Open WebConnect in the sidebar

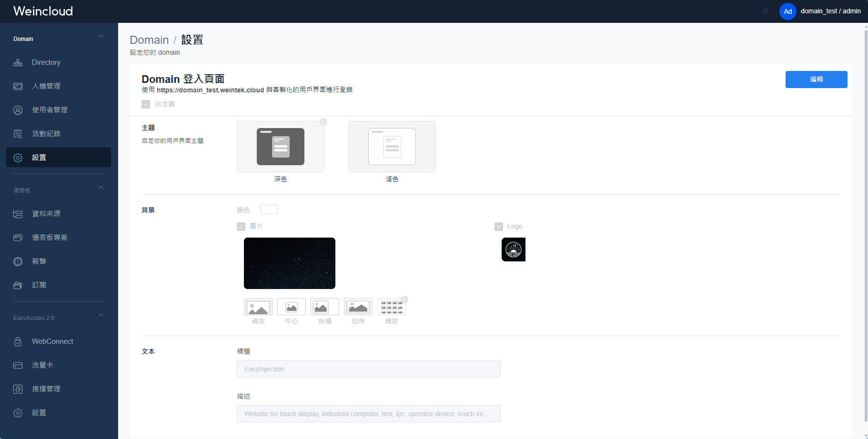(x=58, y=341)
